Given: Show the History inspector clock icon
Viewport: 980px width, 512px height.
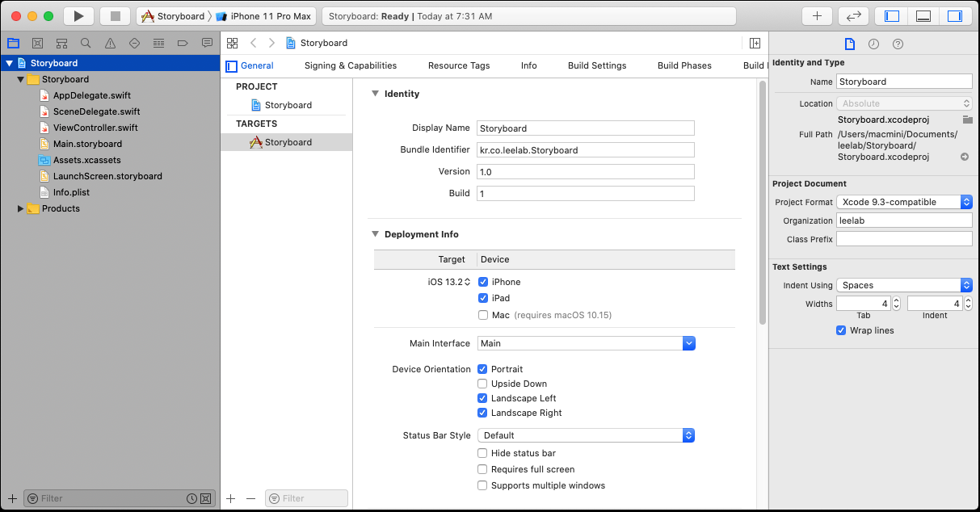Looking at the screenshot, I should [x=873, y=44].
